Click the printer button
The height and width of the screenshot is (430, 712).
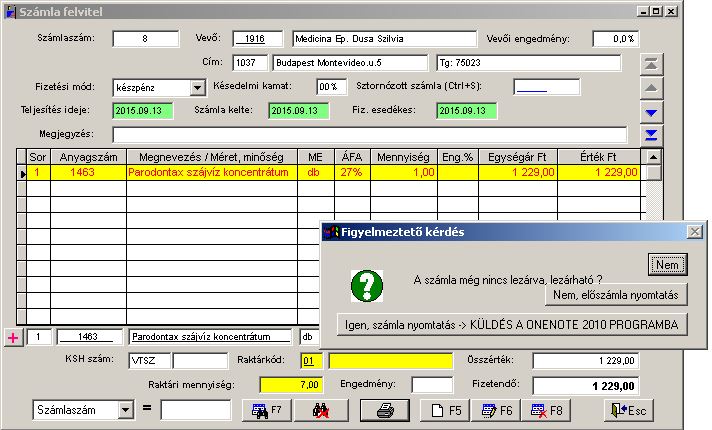[x=385, y=410]
